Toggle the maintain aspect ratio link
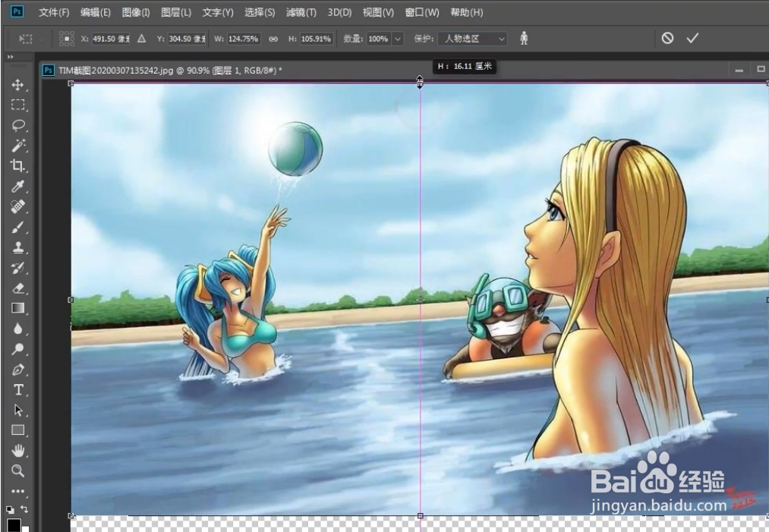Screen dimensions: 769x532 click(x=273, y=39)
